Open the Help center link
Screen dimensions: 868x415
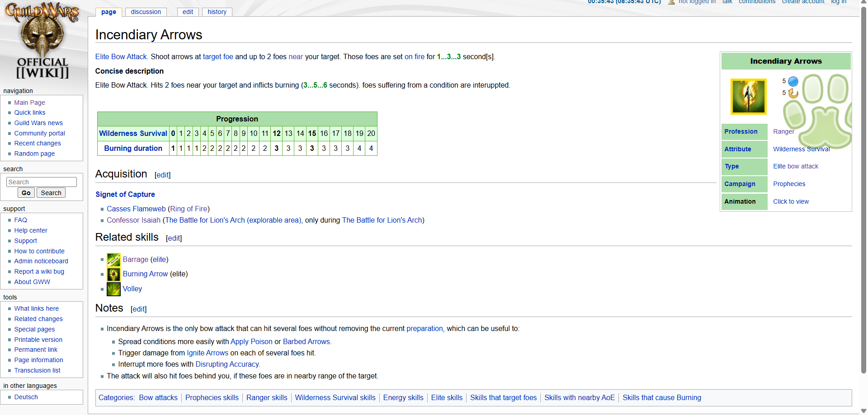(x=30, y=230)
